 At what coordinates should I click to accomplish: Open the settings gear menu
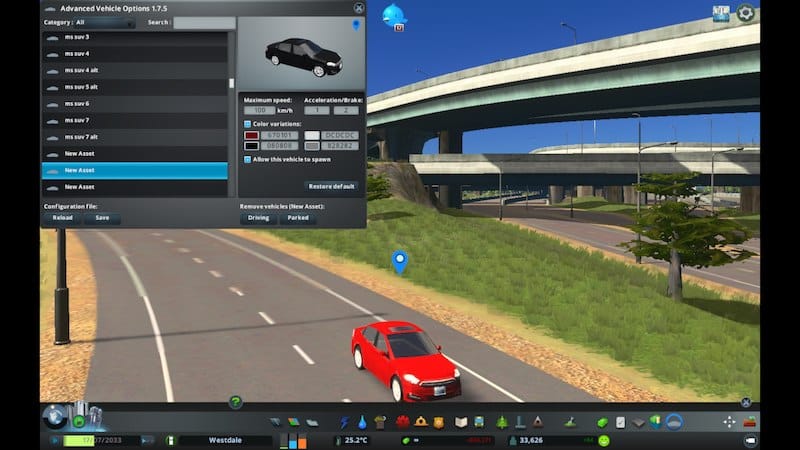tap(746, 13)
